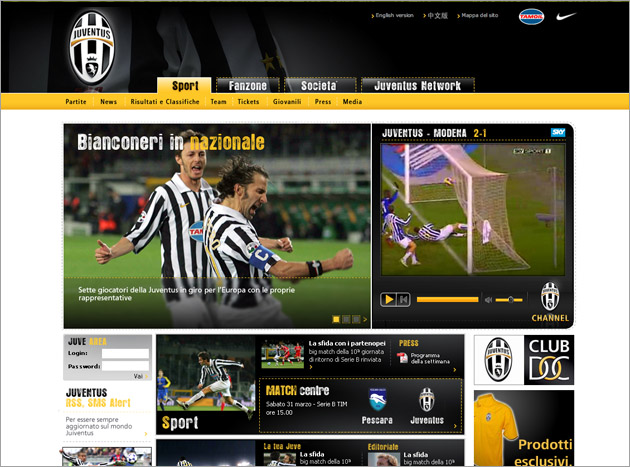Click the Pescara team crest
630x467 pixels.
click(x=377, y=399)
